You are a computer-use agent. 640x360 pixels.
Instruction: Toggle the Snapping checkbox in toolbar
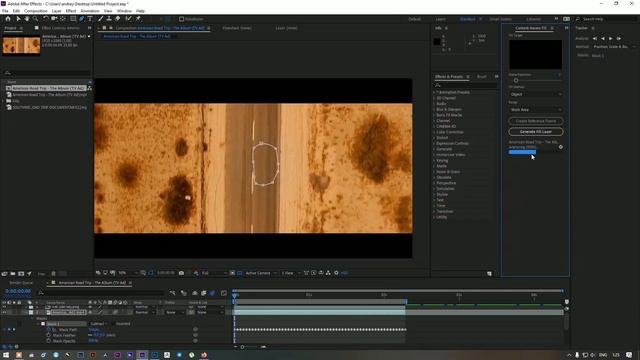coord(182,19)
